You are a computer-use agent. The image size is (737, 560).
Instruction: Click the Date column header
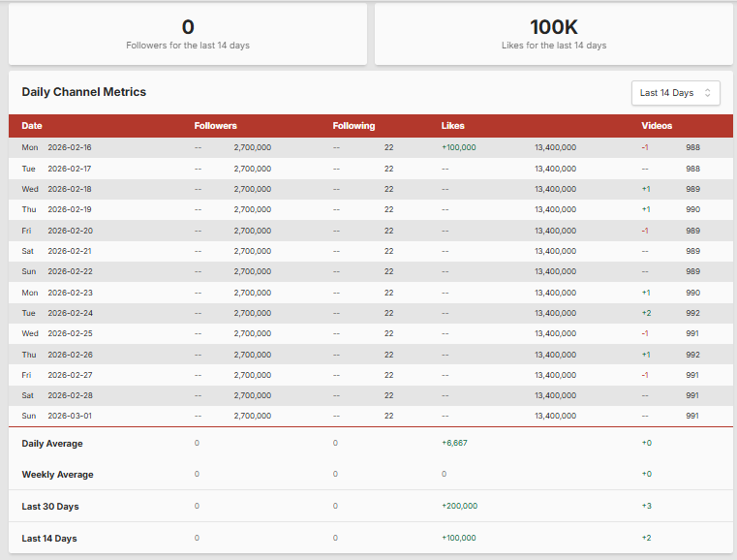click(32, 126)
